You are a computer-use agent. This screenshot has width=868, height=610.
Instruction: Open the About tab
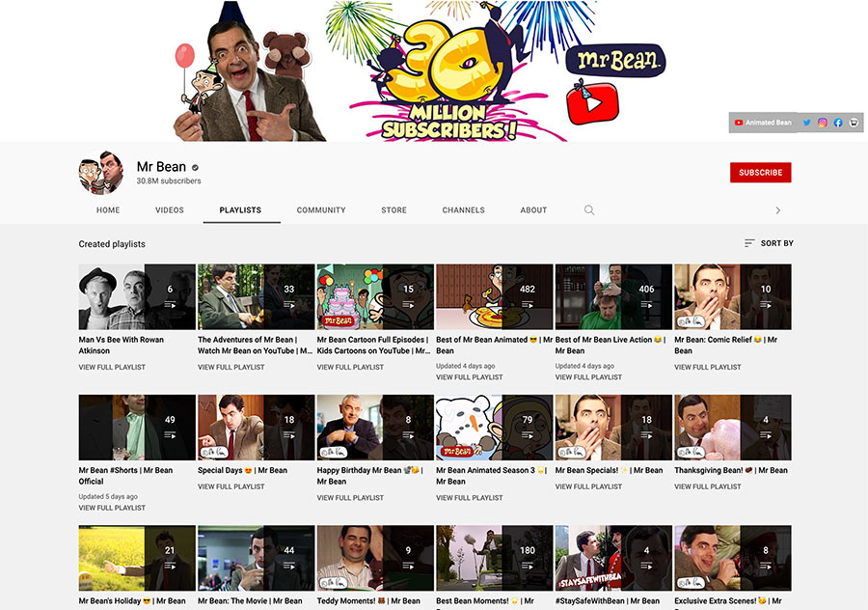[x=533, y=210]
